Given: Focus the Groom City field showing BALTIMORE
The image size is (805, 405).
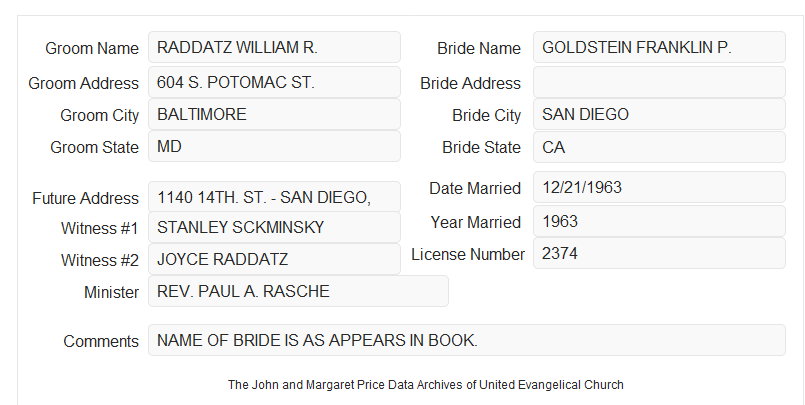Looking at the screenshot, I should click(x=274, y=114).
